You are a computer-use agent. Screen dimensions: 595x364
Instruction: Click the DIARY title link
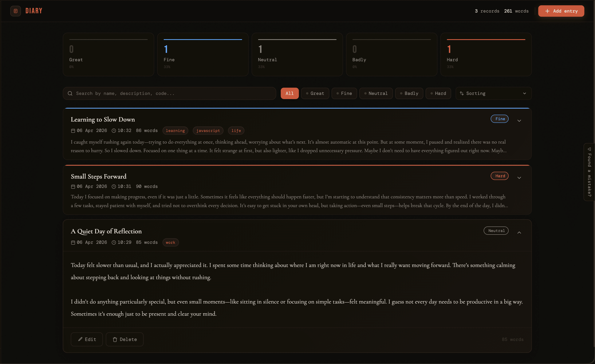(x=34, y=11)
